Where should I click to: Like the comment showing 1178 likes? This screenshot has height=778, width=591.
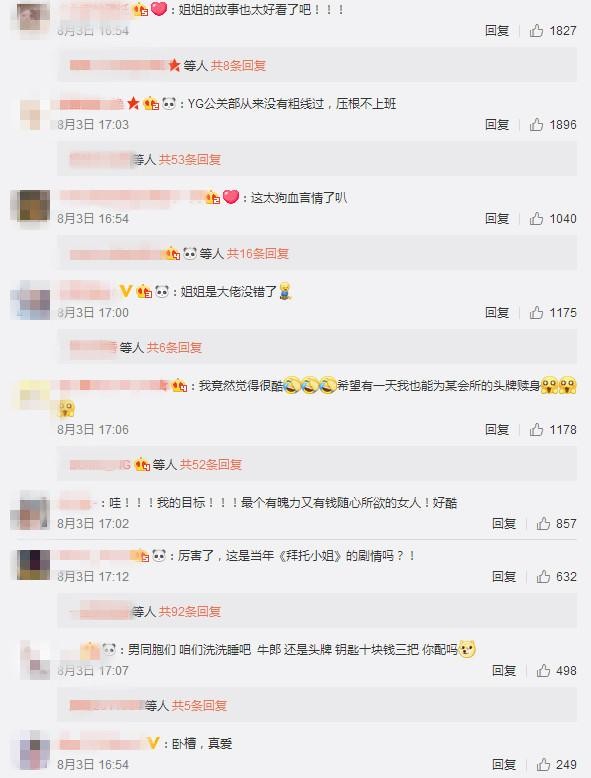tap(536, 430)
